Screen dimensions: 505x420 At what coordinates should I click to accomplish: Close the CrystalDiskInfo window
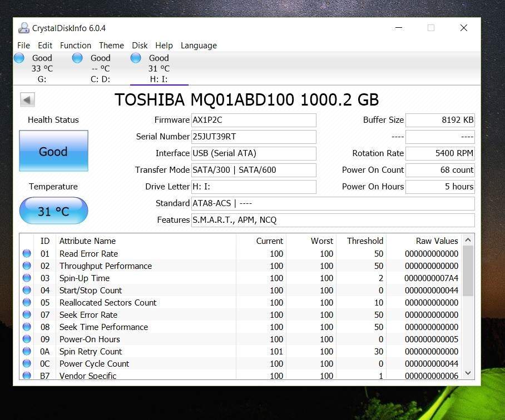[x=463, y=28]
